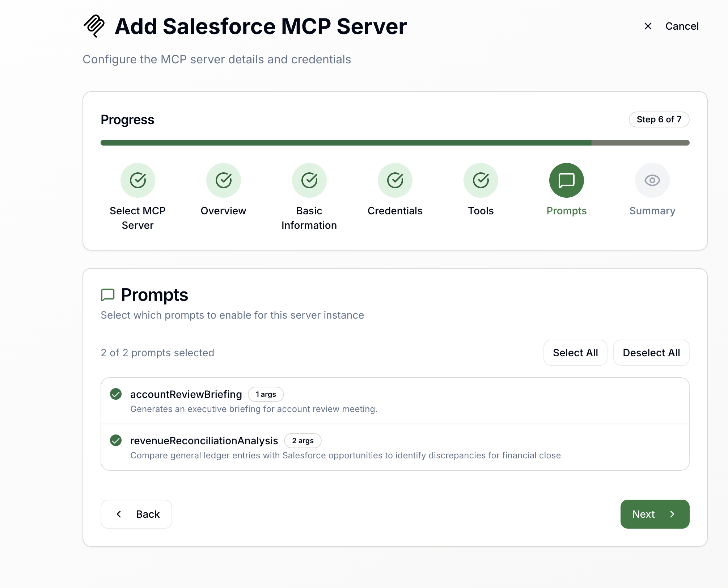Click the 1 args badge

(266, 394)
